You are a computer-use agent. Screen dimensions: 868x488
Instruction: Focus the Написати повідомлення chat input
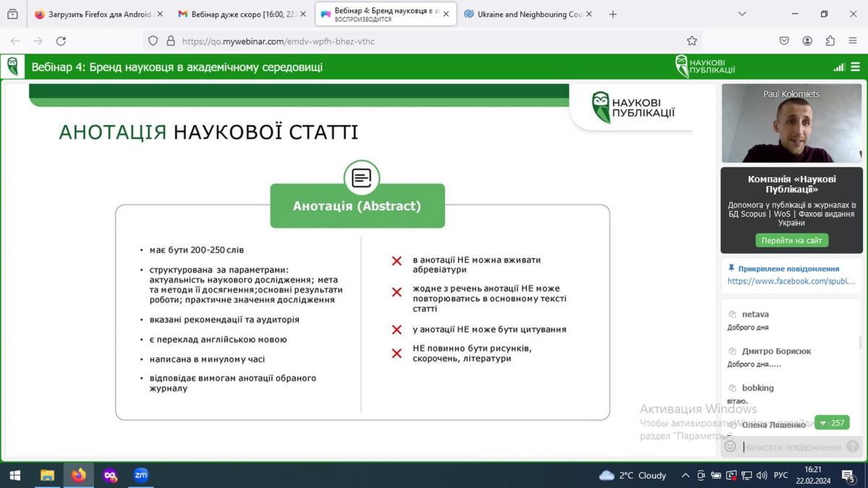click(x=792, y=447)
